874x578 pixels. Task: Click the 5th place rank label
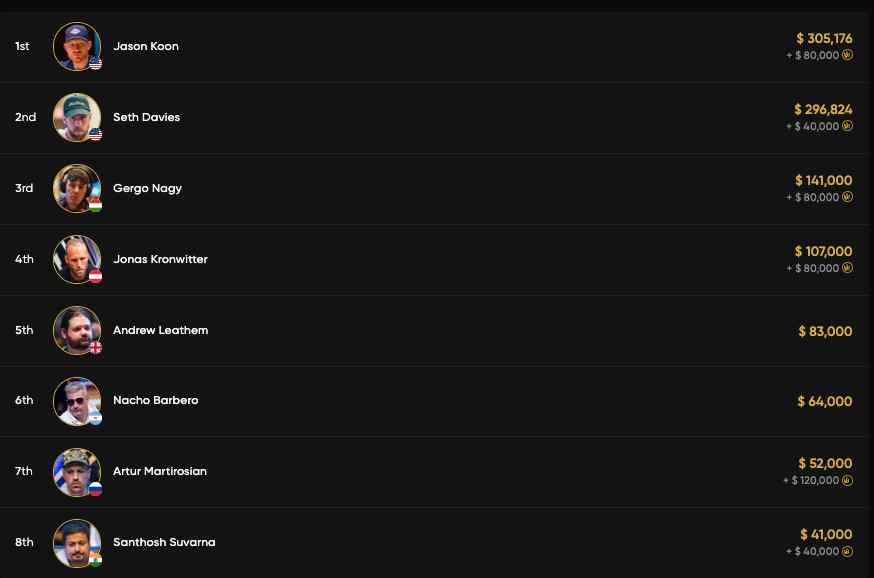(24, 330)
